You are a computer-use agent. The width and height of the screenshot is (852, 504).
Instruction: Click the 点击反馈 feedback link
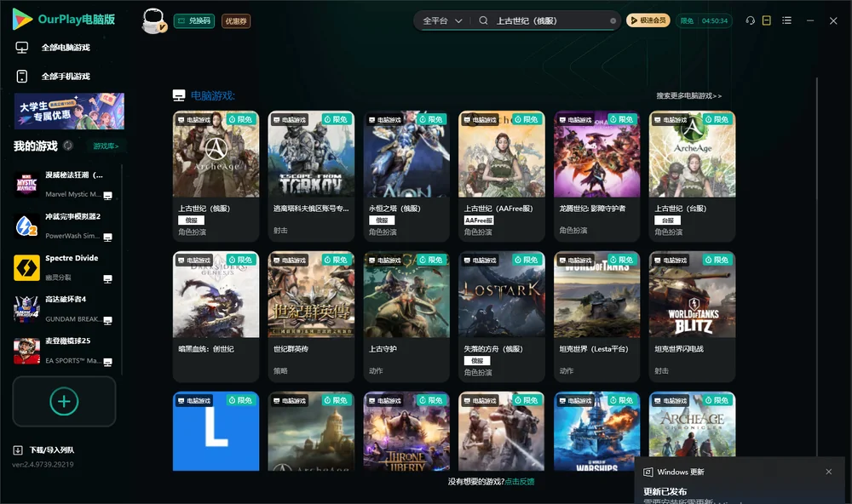coord(520,481)
